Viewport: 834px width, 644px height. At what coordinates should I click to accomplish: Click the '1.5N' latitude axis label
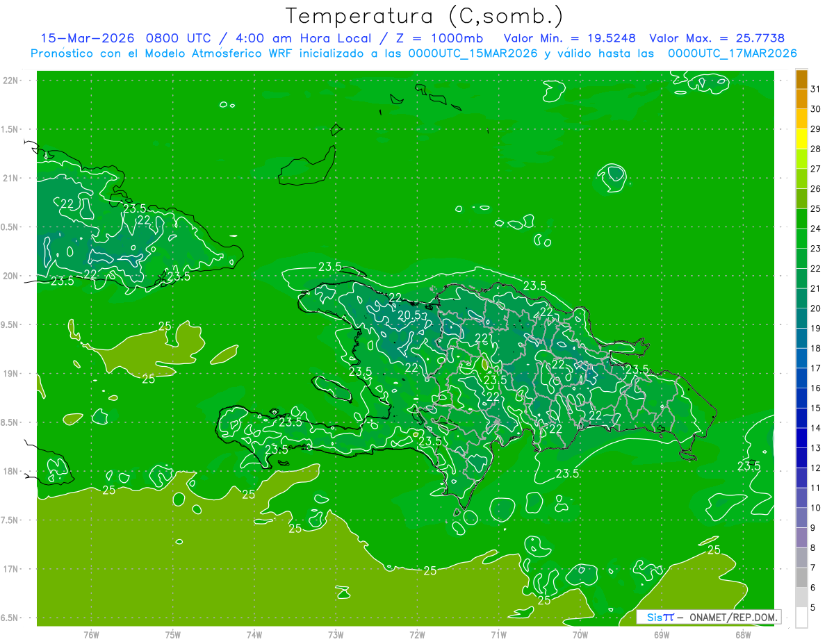(x=10, y=129)
